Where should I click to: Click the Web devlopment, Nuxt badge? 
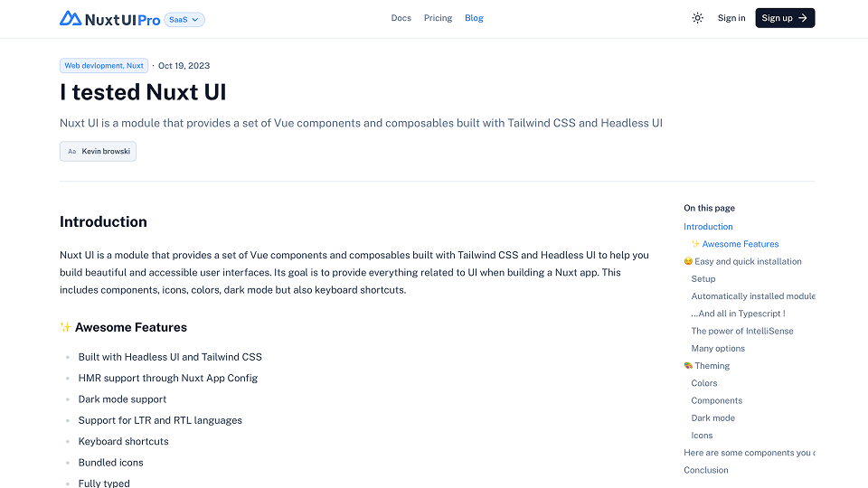click(104, 66)
